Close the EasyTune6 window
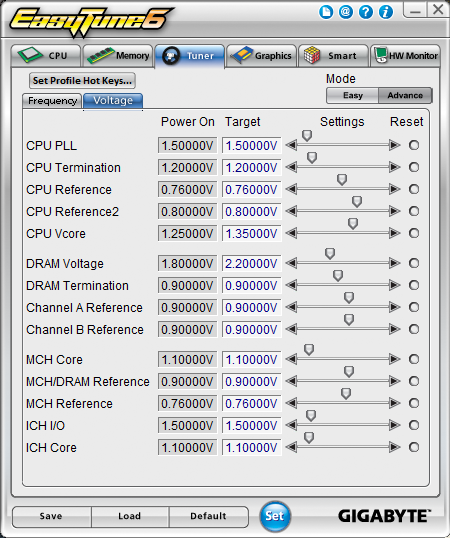The width and height of the screenshot is (450, 538). click(x=438, y=10)
